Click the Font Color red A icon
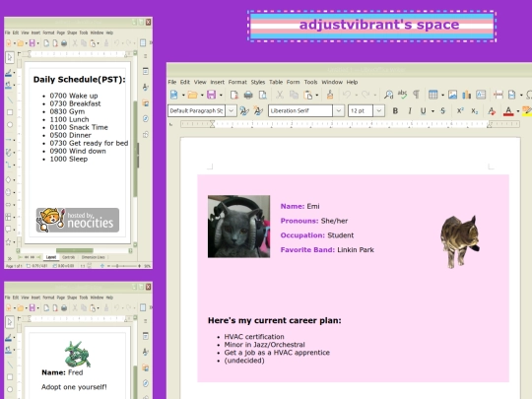532x399 pixels. (508, 111)
